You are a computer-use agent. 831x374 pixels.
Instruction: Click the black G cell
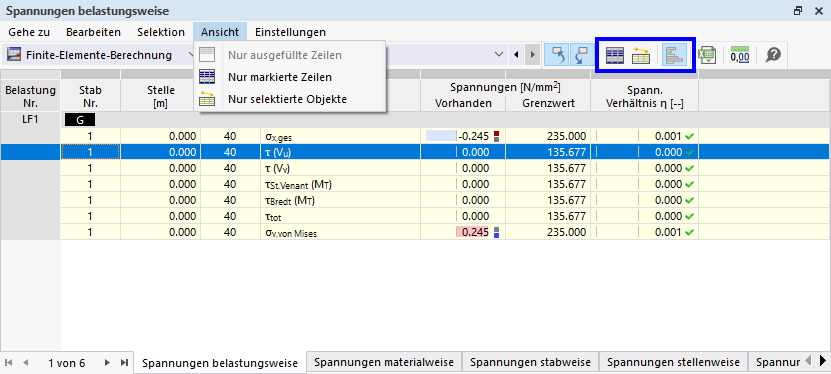80,120
